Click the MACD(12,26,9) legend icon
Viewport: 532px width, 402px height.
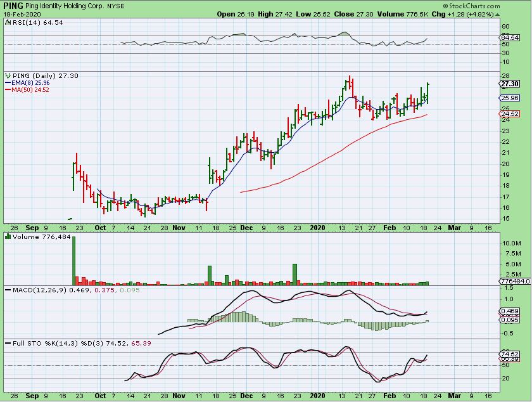(8, 290)
